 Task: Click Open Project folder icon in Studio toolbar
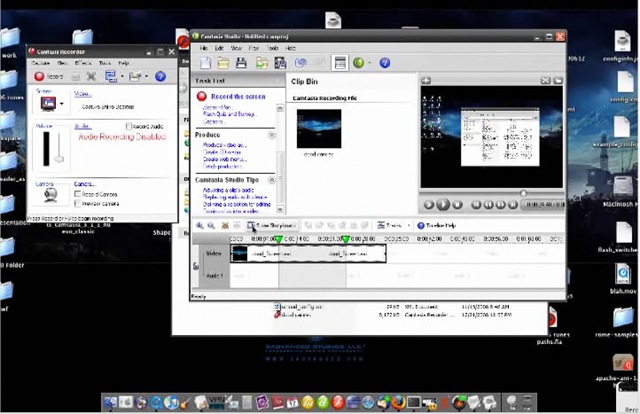[x=223, y=63]
